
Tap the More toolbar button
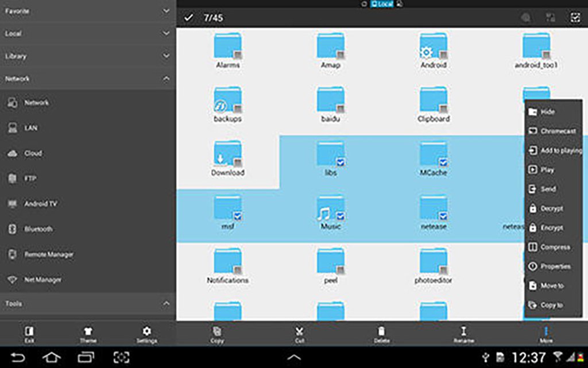(546, 334)
